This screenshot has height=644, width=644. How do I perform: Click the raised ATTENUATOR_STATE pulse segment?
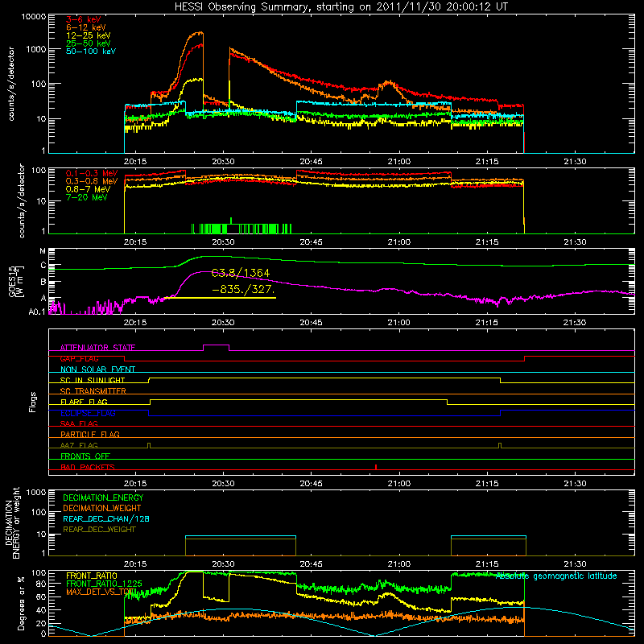216,345
